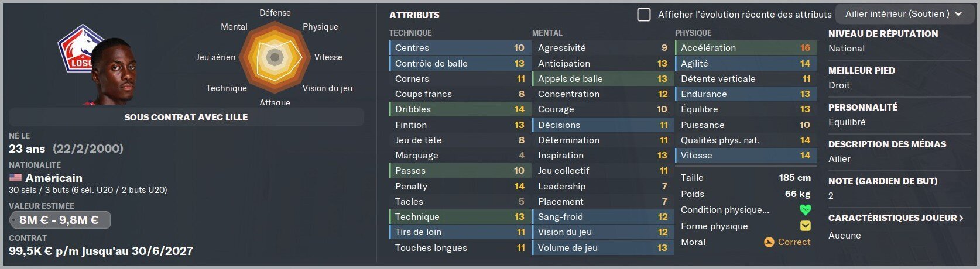980x269 pixels.
Task: Open the Ailier intérieur (Soutien) role dropdown
Action: click(903, 14)
